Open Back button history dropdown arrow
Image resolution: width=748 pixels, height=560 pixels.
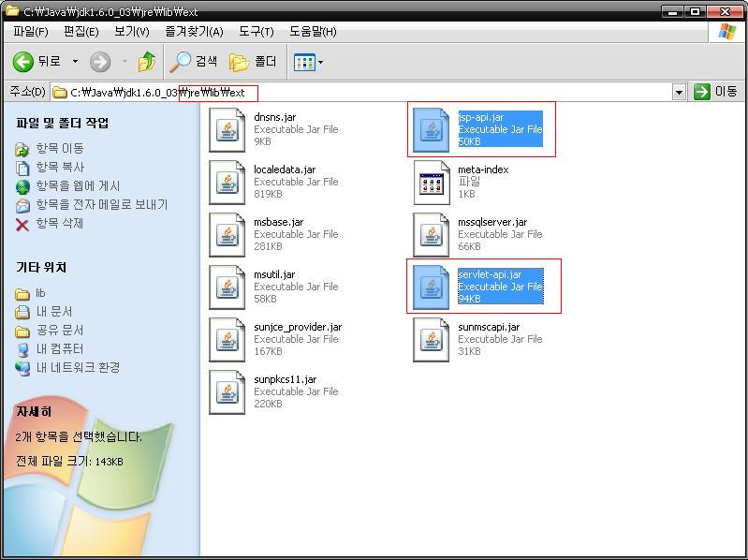(x=75, y=62)
